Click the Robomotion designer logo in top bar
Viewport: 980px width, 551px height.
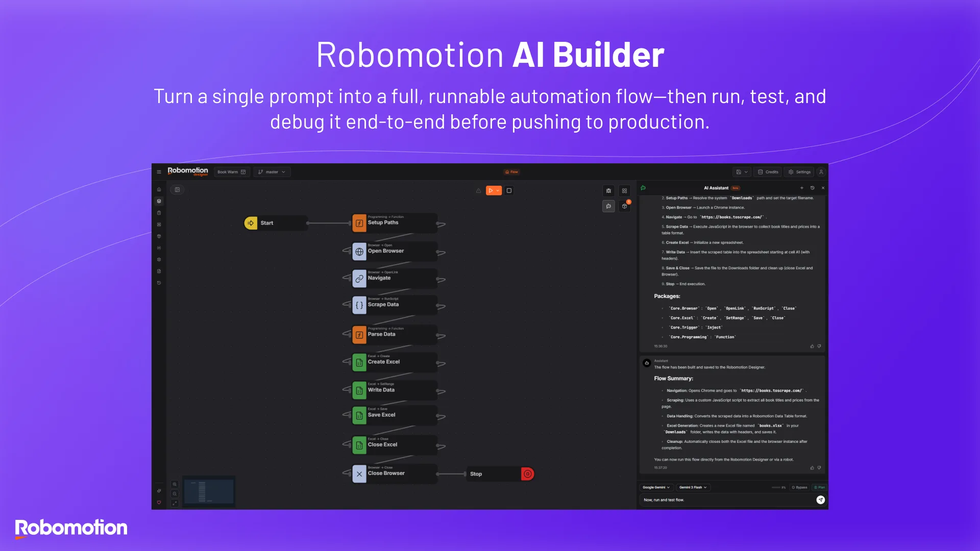[188, 171]
